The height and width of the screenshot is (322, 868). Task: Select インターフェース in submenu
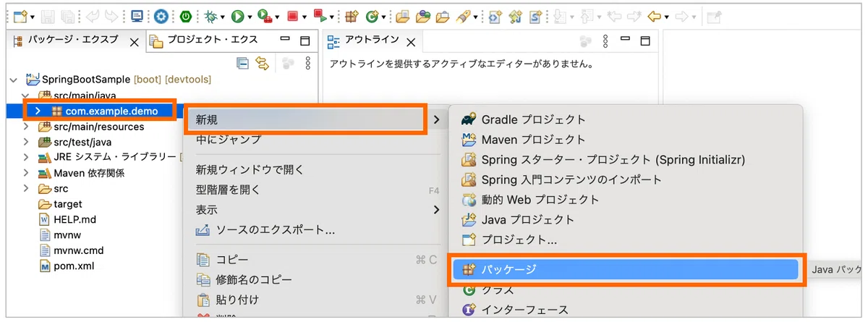tap(626, 310)
